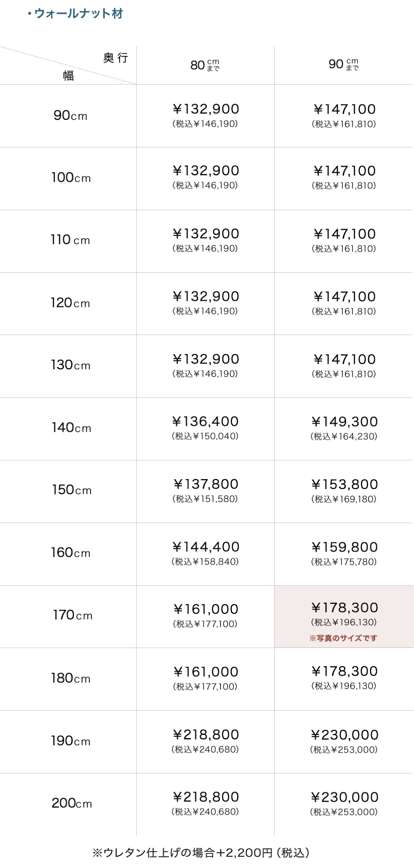Select the 90cmまで depth column header
The image size is (414, 868).
coord(344,64)
